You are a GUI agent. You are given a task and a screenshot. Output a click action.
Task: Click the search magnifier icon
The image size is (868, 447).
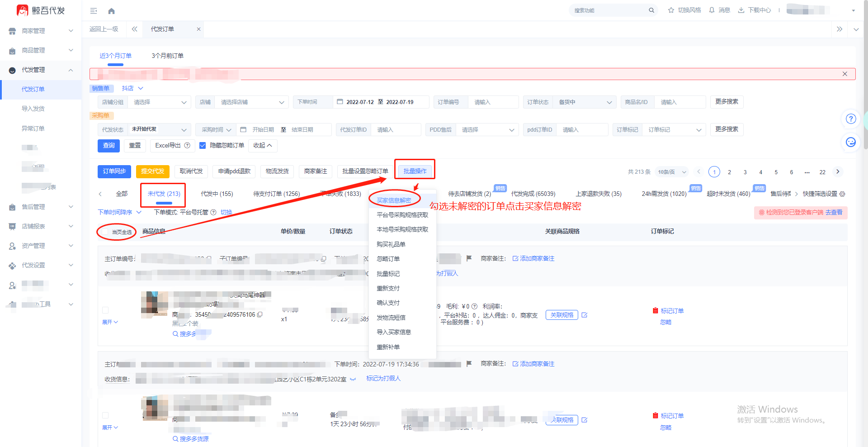point(651,10)
